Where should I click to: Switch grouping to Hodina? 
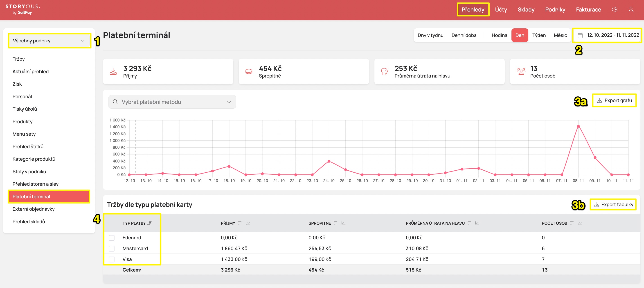pos(499,35)
